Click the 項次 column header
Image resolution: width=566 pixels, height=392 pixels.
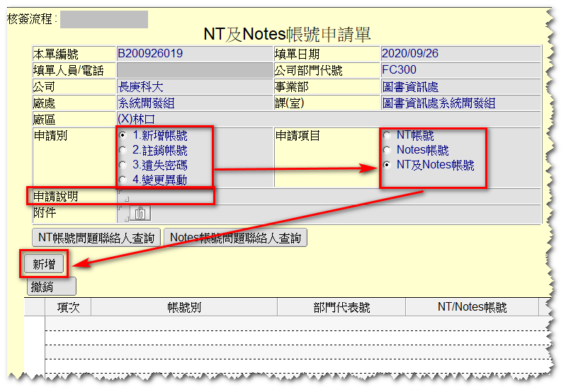68,307
